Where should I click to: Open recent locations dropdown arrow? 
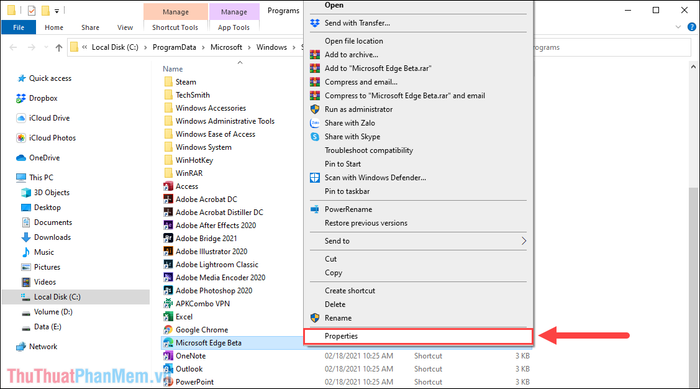[x=46, y=47]
